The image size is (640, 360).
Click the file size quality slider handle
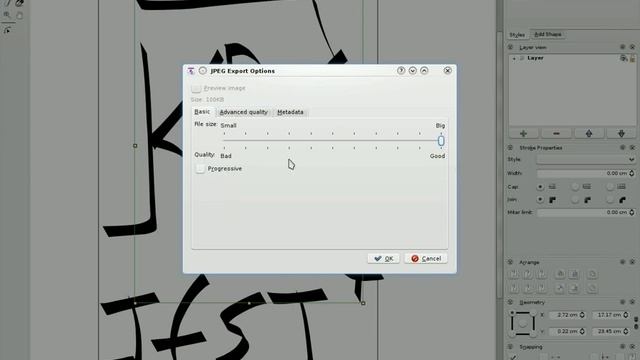click(x=441, y=141)
